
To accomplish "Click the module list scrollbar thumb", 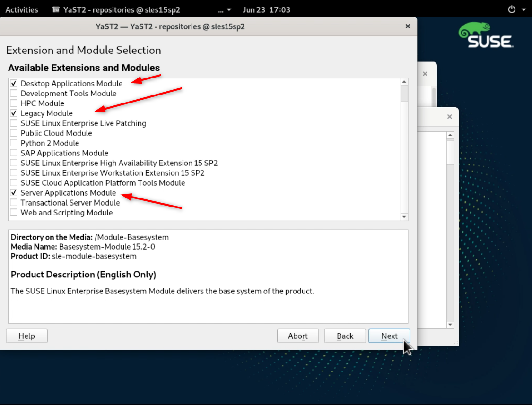I will (x=404, y=94).
